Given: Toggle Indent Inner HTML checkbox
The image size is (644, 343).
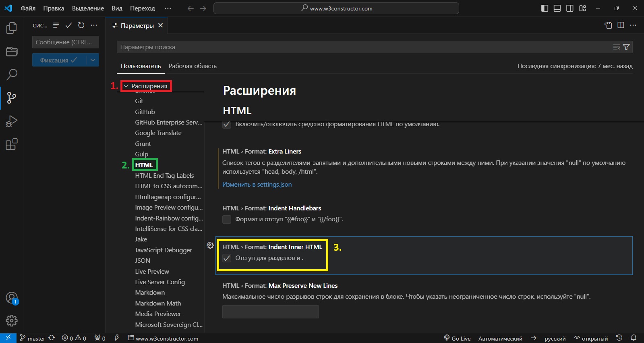Looking at the screenshot, I should point(227,258).
